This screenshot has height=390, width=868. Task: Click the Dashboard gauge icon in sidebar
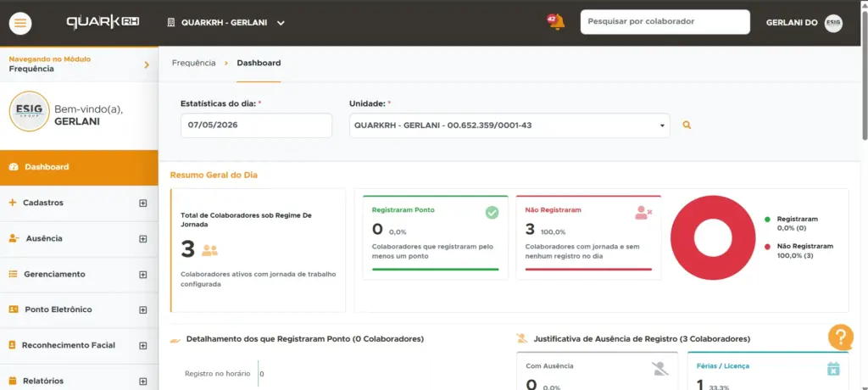pyautogui.click(x=14, y=167)
